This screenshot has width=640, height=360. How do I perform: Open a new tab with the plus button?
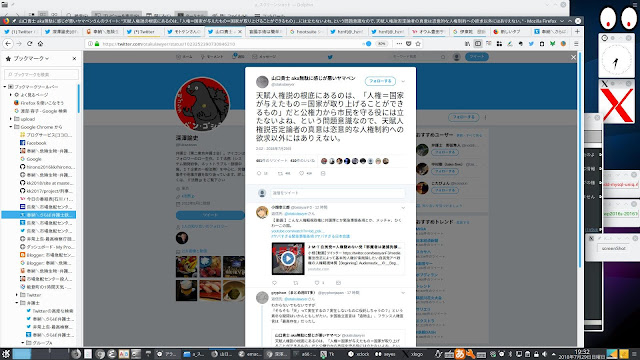(x=577, y=31)
